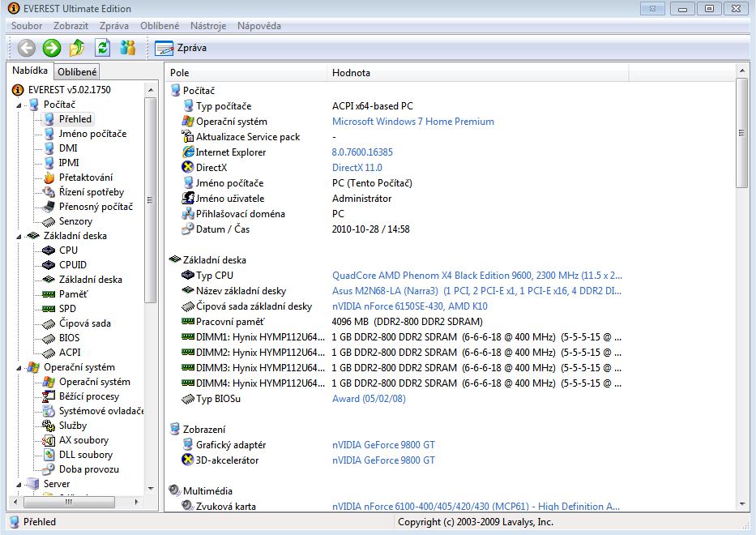The height and width of the screenshot is (535, 756).
Task: Collapse the Základní deska tree node
Action: [x=19, y=236]
